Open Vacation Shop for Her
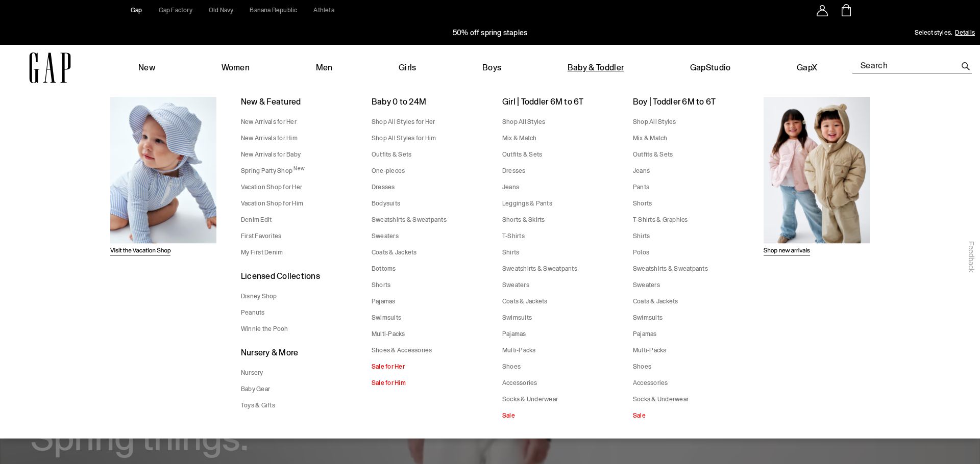Screen dimensions: 980x464 tap(272, 187)
